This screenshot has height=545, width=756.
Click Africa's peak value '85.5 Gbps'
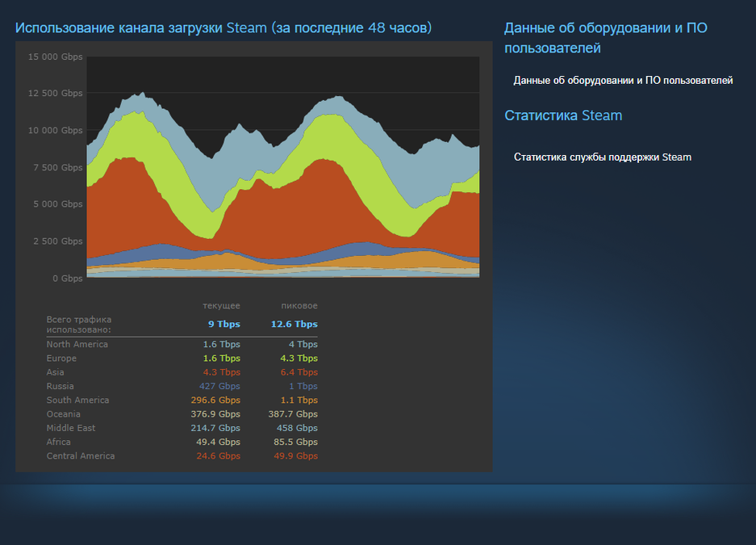click(x=295, y=442)
